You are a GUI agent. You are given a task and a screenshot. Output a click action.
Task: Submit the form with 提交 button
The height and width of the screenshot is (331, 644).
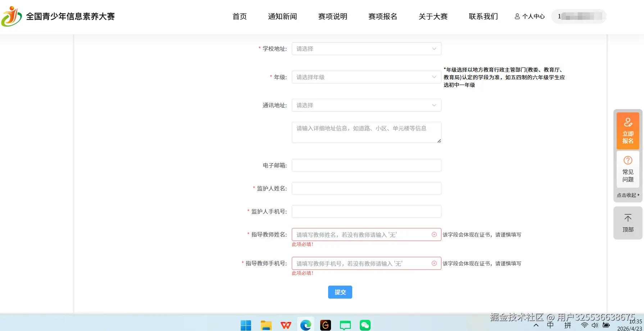340,292
